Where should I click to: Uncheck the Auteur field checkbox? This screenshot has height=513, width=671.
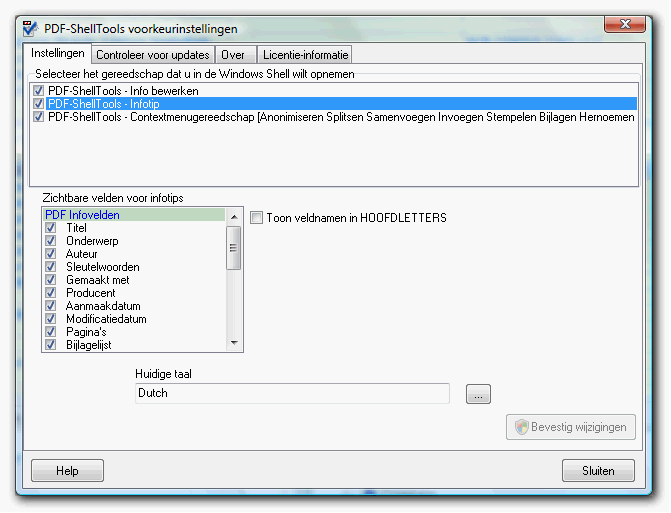pos(50,254)
